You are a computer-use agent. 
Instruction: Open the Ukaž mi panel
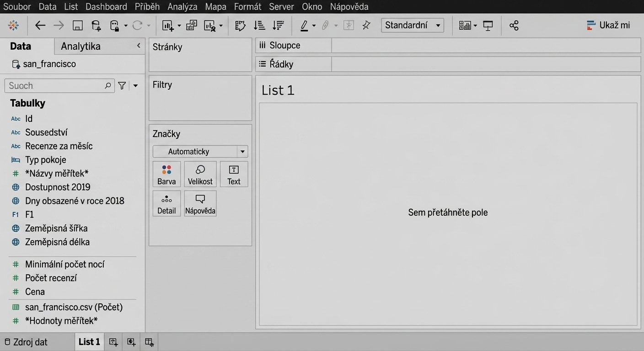click(608, 25)
